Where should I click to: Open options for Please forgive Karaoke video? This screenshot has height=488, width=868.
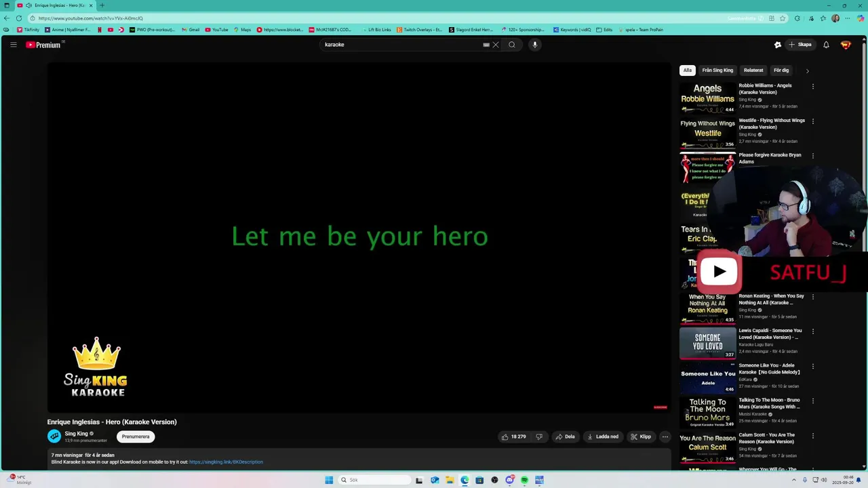(x=812, y=156)
